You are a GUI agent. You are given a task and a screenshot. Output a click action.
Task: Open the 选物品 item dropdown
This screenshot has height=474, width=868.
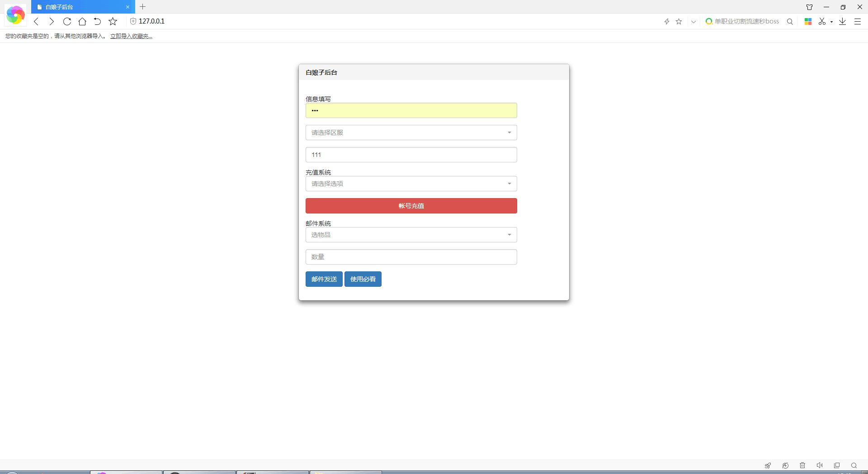tap(411, 235)
